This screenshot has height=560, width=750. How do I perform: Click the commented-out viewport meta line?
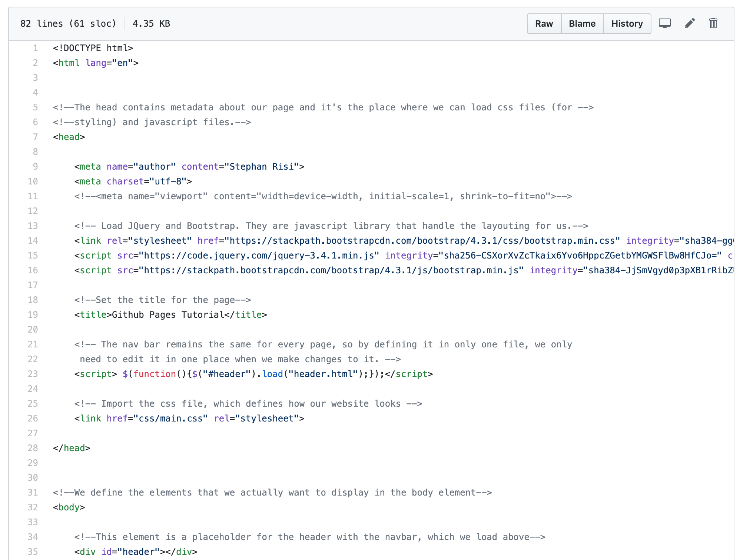click(323, 196)
